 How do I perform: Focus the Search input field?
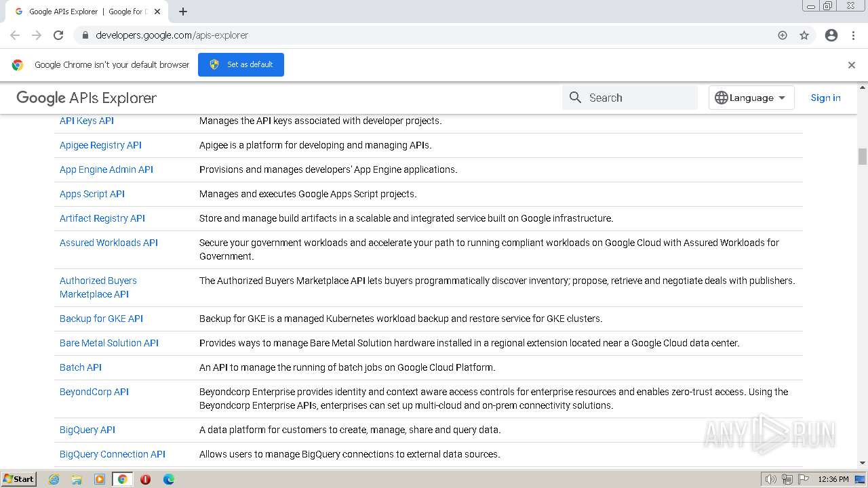[630, 98]
